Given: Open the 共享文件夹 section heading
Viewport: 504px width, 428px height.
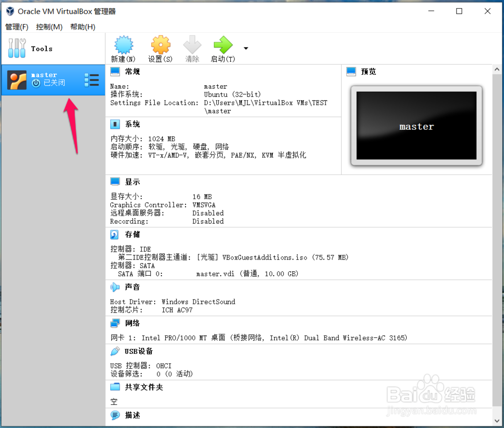Looking at the screenshot, I should click(x=144, y=387).
